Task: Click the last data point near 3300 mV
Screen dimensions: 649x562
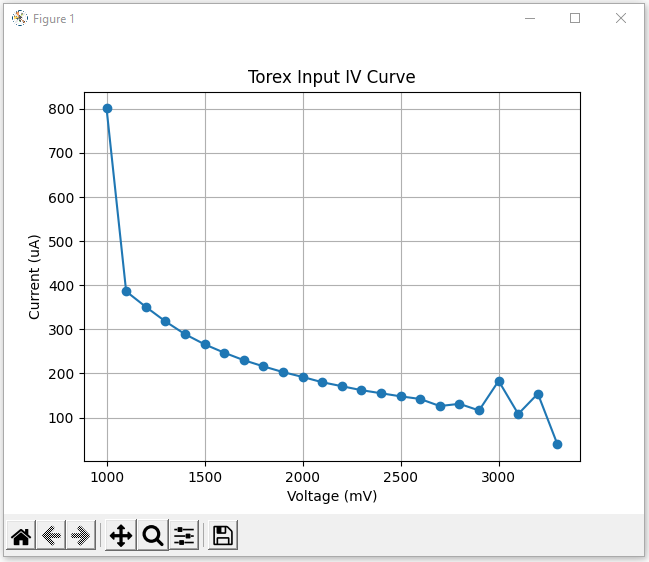Action: 557,444
